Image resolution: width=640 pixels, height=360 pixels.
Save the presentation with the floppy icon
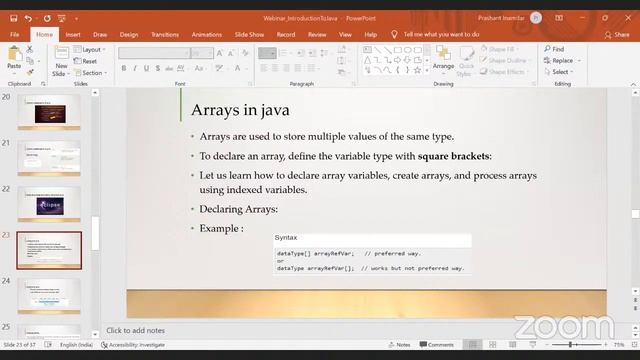[13, 18]
